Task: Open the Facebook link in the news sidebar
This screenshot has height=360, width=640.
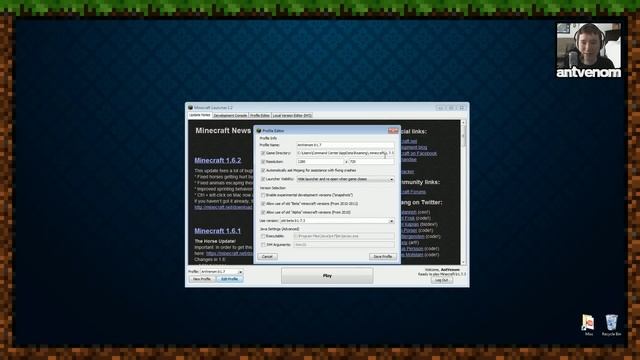Action: coord(419,153)
